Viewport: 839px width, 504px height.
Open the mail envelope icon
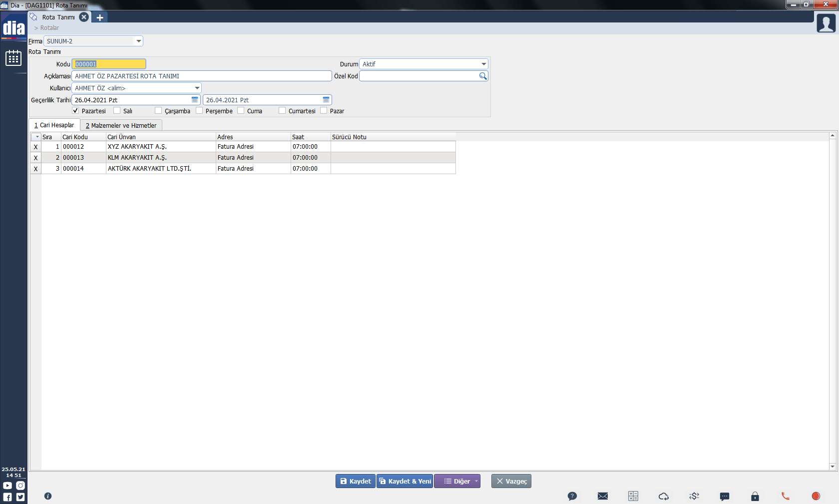[603, 496]
